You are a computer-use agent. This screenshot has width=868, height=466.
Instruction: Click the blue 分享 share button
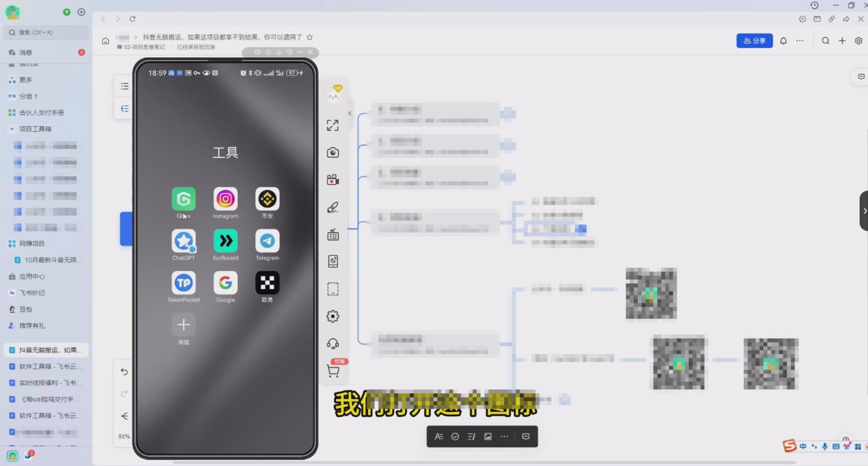tap(754, 41)
